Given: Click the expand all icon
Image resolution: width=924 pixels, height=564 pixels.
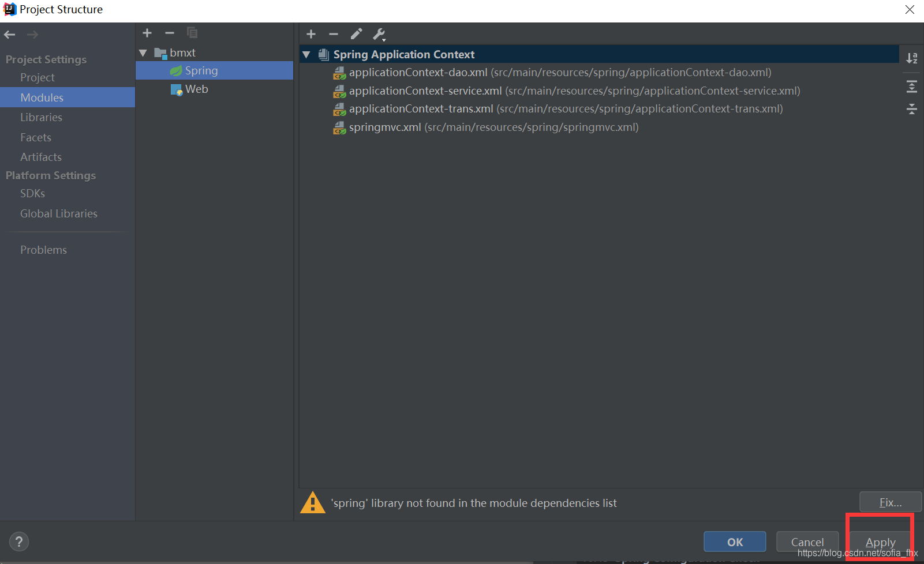Looking at the screenshot, I should click(912, 87).
